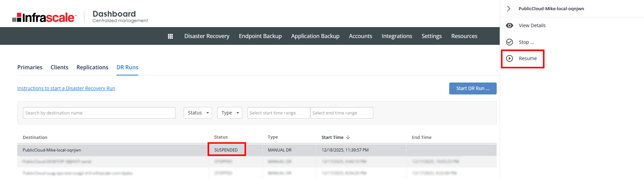Click the Start Time sort arrow
Viewport: 644px width, 179px height.
tap(348, 137)
